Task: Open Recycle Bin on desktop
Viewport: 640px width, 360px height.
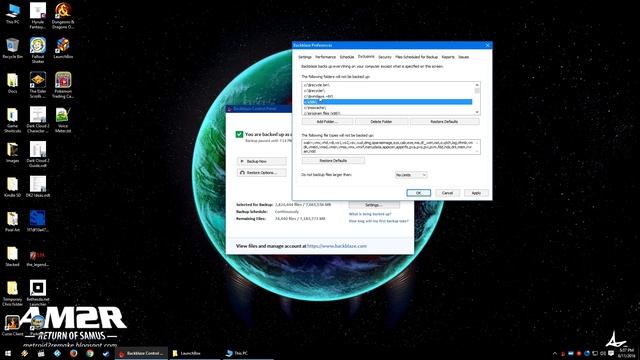Action: (x=13, y=49)
